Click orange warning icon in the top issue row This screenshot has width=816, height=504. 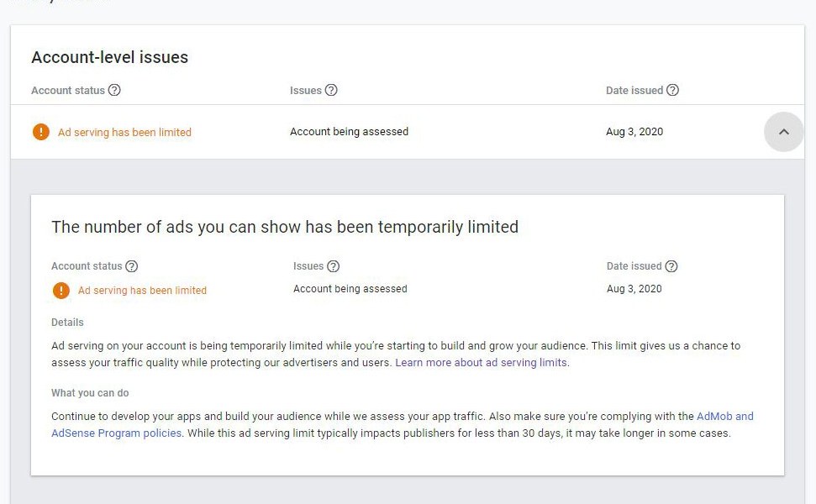tap(40, 132)
